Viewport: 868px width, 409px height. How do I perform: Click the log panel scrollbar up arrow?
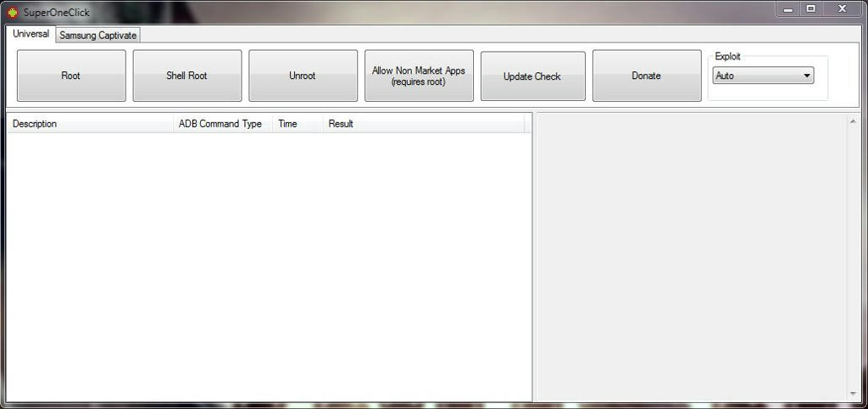click(853, 120)
